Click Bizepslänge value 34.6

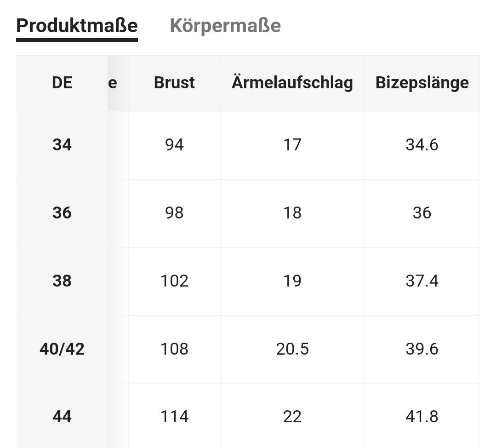click(x=422, y=145)
